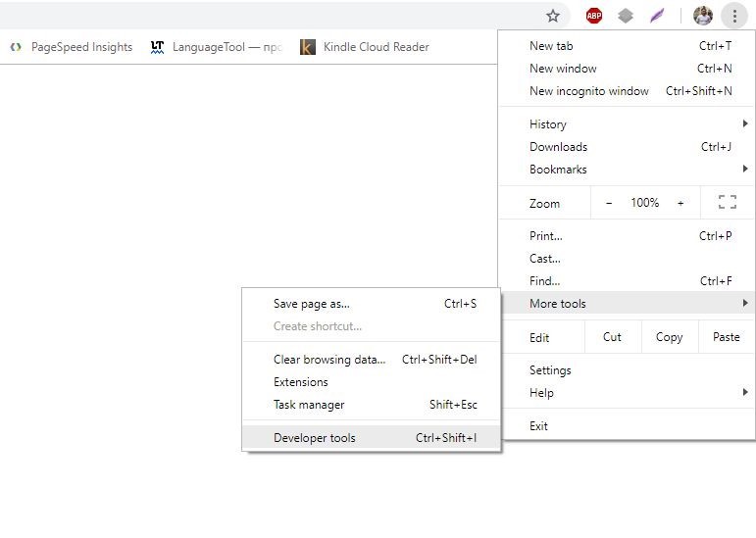Click the bookmark star icon
The image size is (756, 538).
[x=553, y=16]
